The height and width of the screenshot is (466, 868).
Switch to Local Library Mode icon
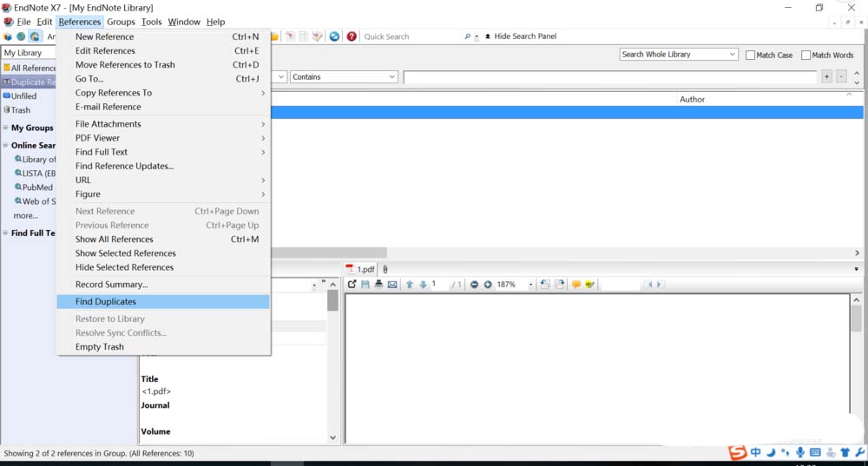click(x=8, y=36)
